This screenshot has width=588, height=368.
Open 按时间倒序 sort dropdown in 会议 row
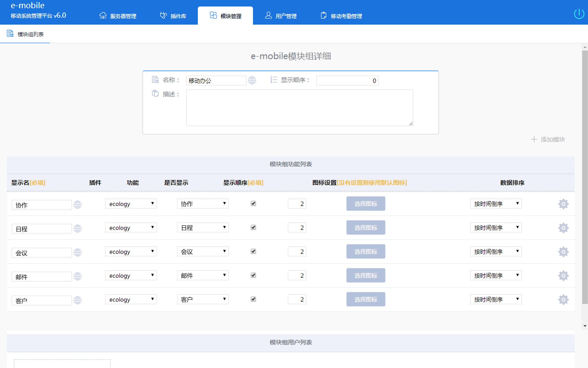tap(496, 251)
